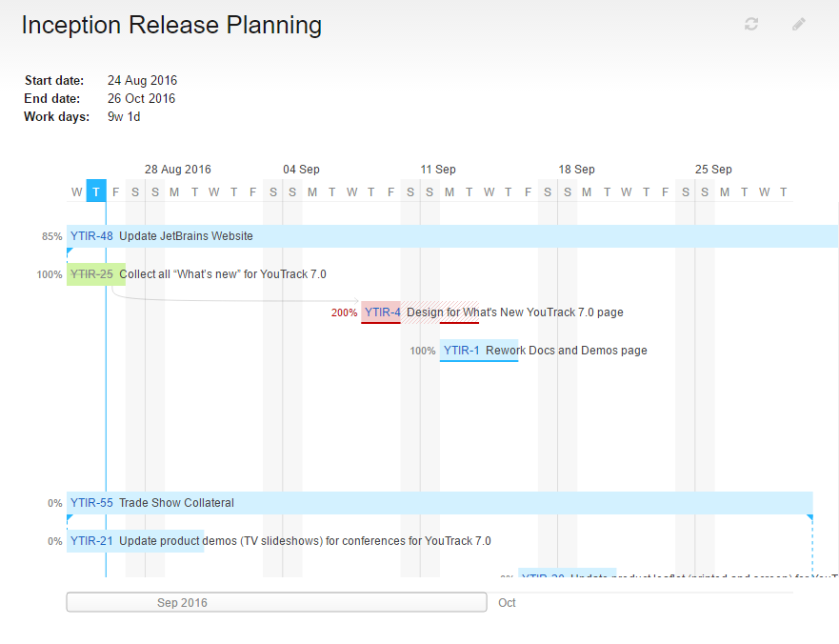Click the Sep 2016 range navigator bar
Screen dimensions: 839x644
point(275,601)
